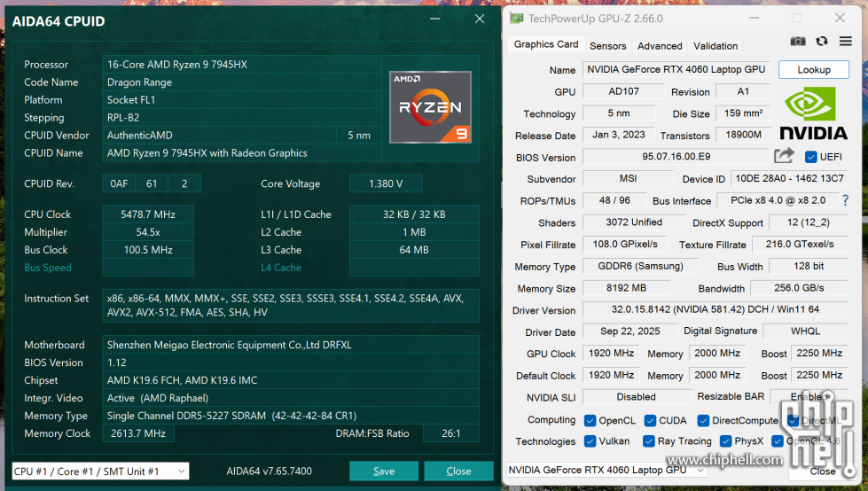The image size is (868, 491).
Task: Click the BIOS export share icon
Action: [x=783, y=157]
